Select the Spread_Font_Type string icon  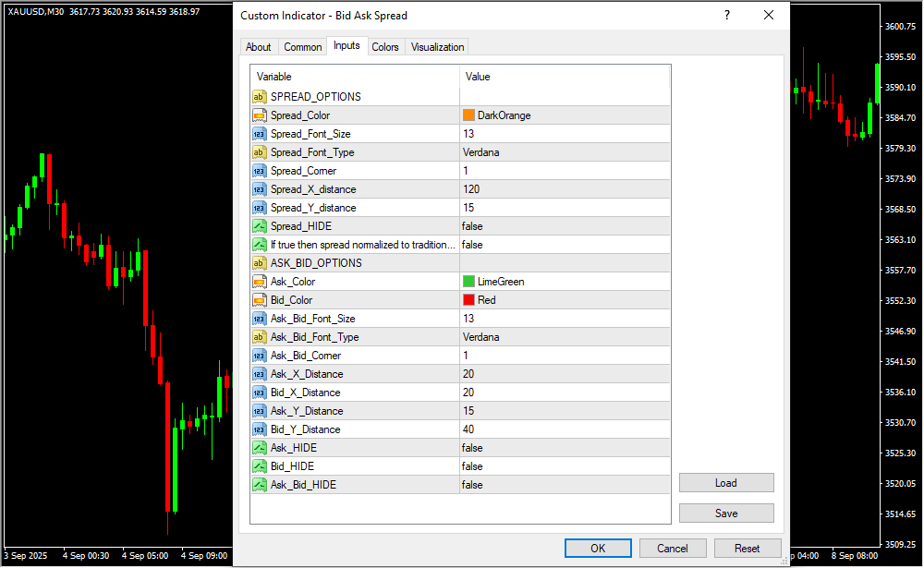[260, 152]
